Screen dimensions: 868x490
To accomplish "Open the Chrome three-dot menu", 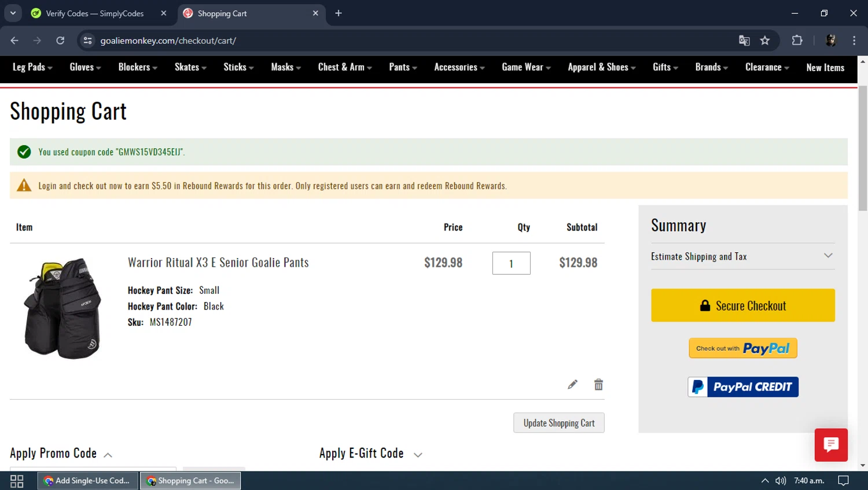I will pyautogui.click(x=854, y=40).
